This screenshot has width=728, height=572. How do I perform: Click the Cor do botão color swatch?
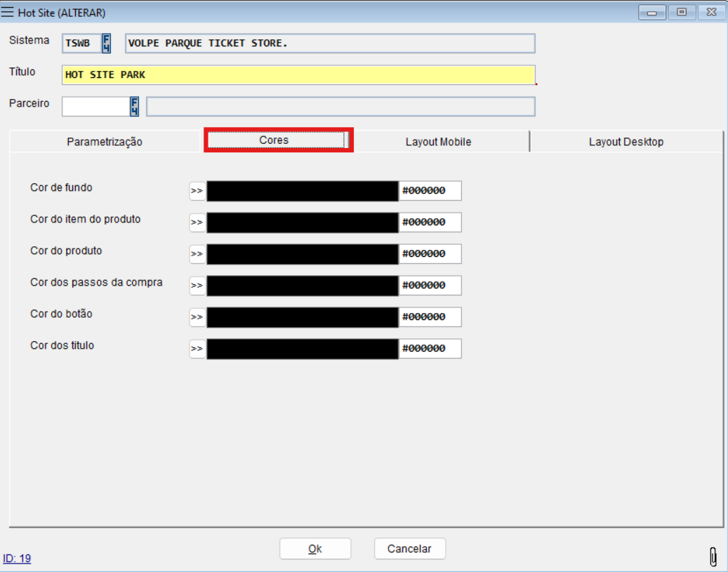[x=303, y=317]
